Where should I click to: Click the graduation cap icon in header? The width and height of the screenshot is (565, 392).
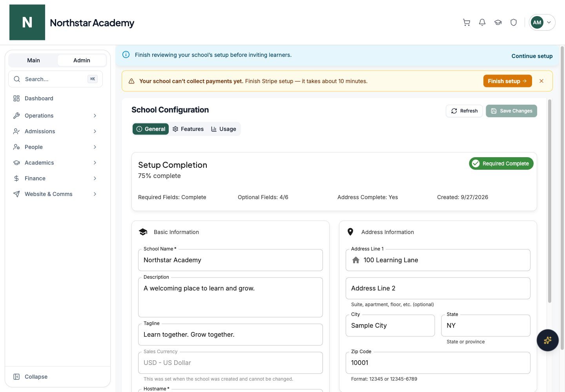click(x=498, y=22)
